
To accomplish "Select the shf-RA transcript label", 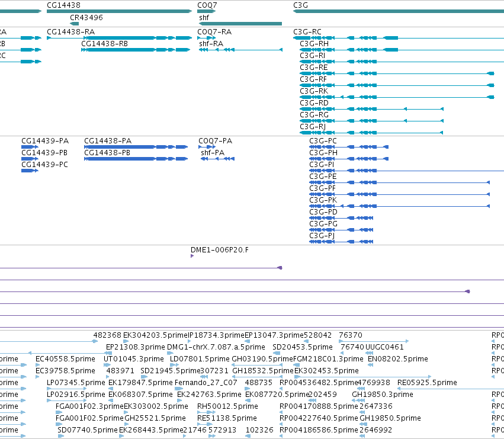I will (211, 43).
